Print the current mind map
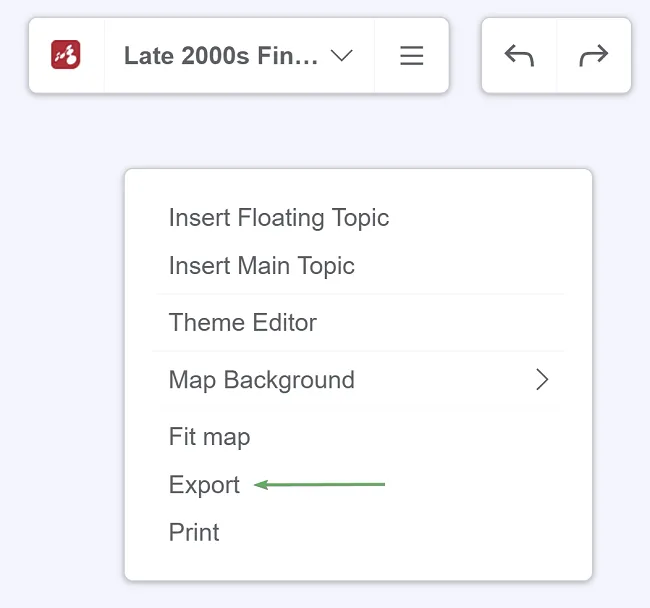 [x=194, y=532]
